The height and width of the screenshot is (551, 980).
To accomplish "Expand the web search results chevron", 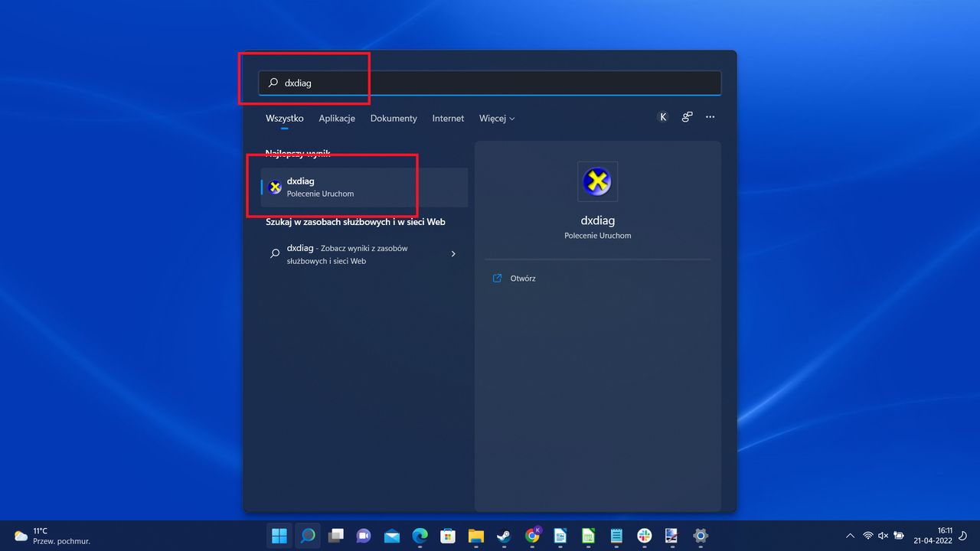I will point(452,253).
